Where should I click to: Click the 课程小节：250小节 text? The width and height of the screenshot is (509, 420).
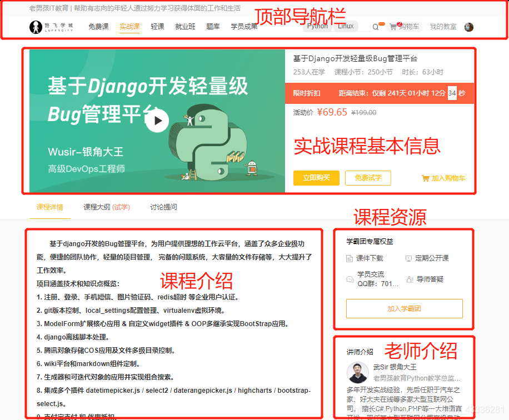pyautogui.click(x=363, y=72)
